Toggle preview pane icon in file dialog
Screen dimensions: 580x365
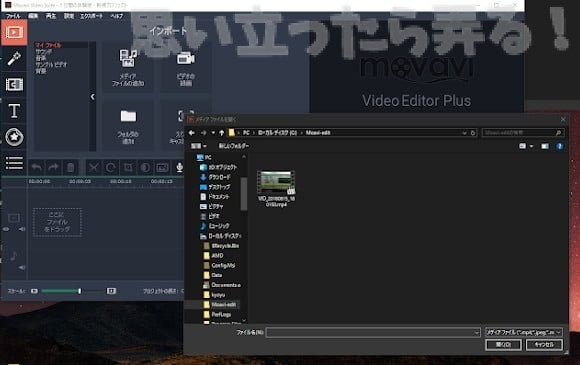pyautogui.click(x=545, y=146)
